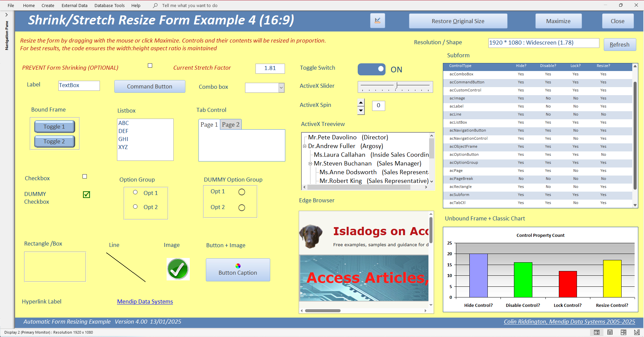The width and height of the screenshot is (644, 337).
Task: Open the External Data ribbon tab
Action: coord(74,5)
